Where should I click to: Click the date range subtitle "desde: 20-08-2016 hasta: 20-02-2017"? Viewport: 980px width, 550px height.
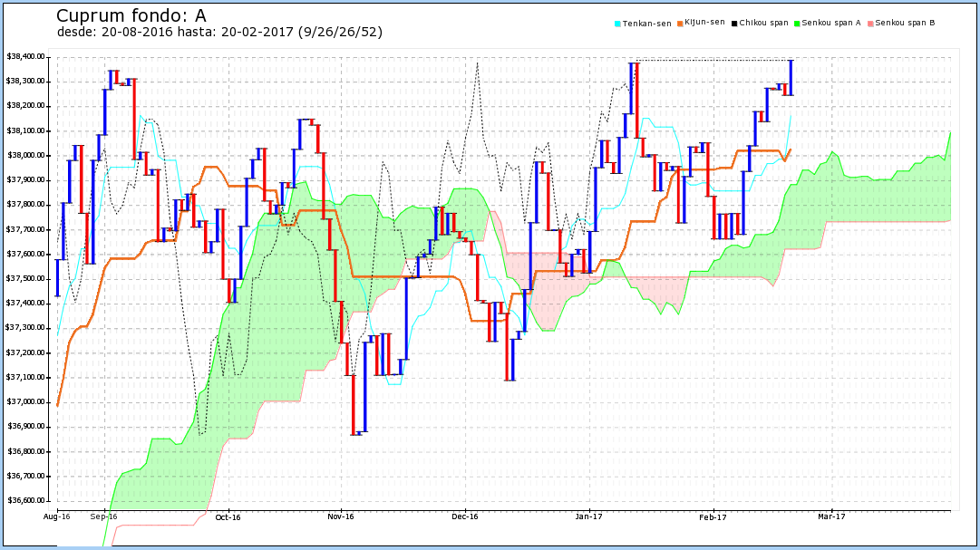coord(177,32)
